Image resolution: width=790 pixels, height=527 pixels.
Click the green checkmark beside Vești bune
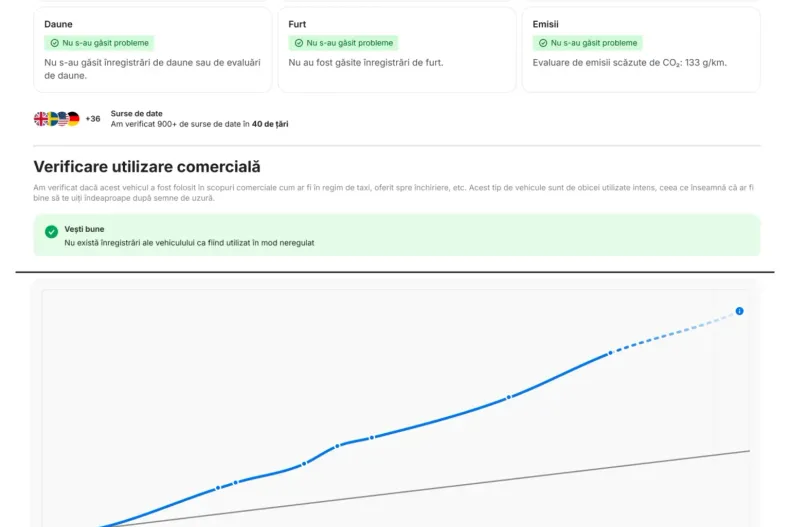tap(51, 232)
